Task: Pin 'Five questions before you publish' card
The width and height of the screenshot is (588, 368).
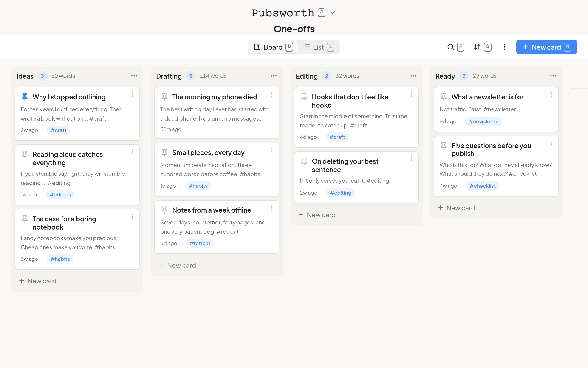Action: pyautogui.click(x=444, y=146)
